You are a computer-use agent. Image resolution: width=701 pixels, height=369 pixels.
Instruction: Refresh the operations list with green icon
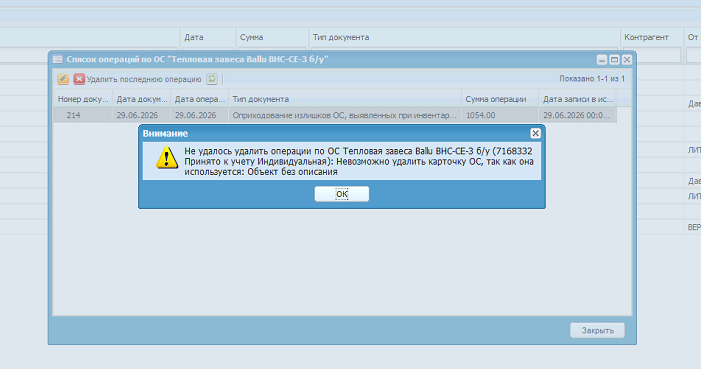(x=211, y=79)
